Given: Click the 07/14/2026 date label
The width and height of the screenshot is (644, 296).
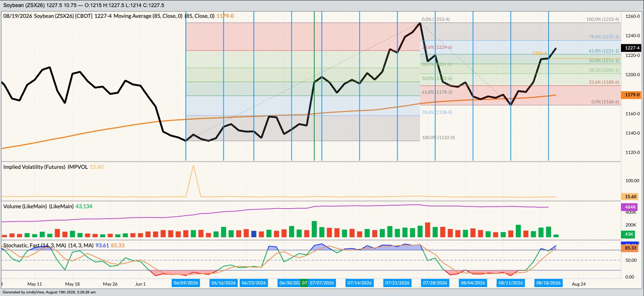Looking at the screenshot, I should [359, 283].
